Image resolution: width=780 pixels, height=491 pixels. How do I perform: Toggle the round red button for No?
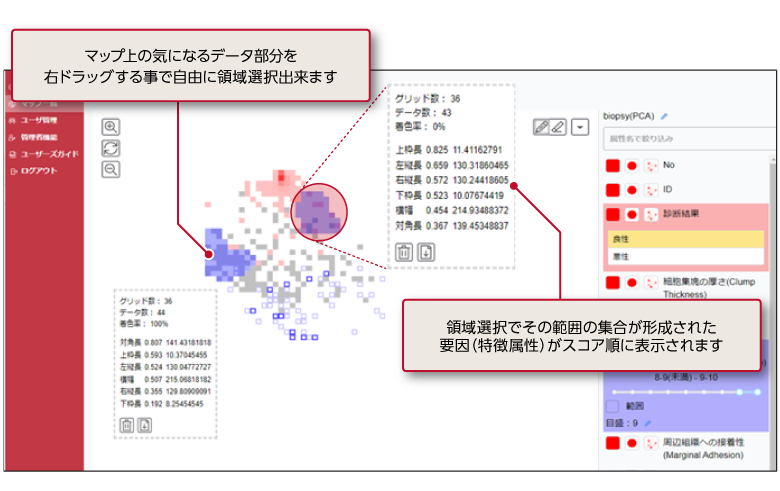[632, 165]
